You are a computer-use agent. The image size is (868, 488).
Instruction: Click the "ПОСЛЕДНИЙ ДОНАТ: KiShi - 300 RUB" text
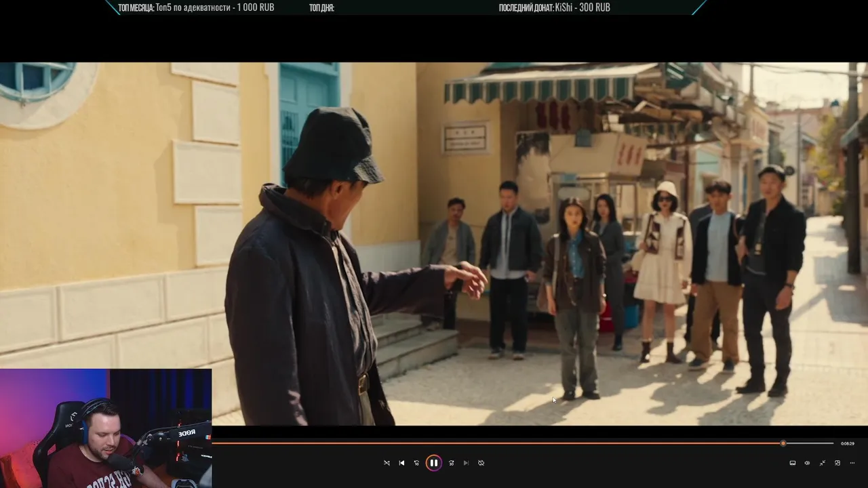point(555,7)
